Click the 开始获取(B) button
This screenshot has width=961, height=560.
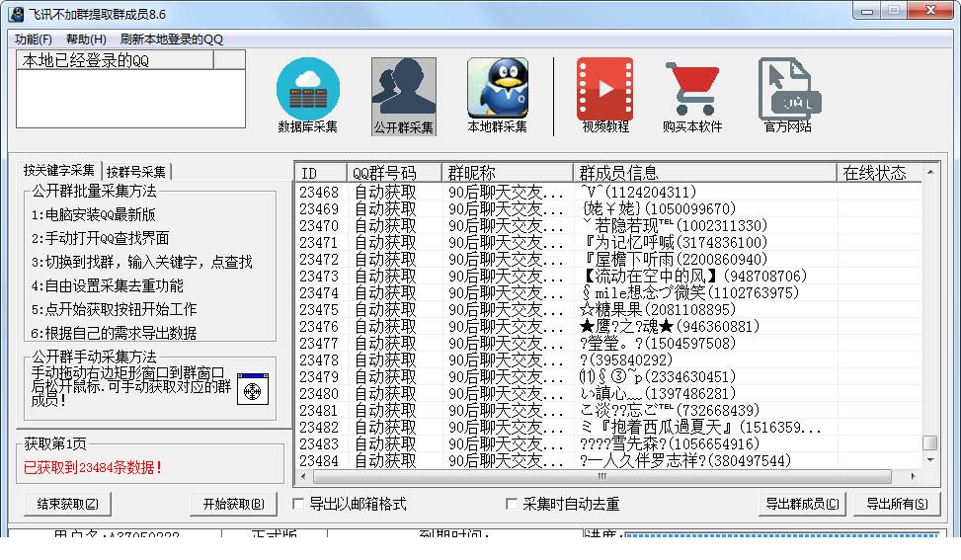point(233,505)
